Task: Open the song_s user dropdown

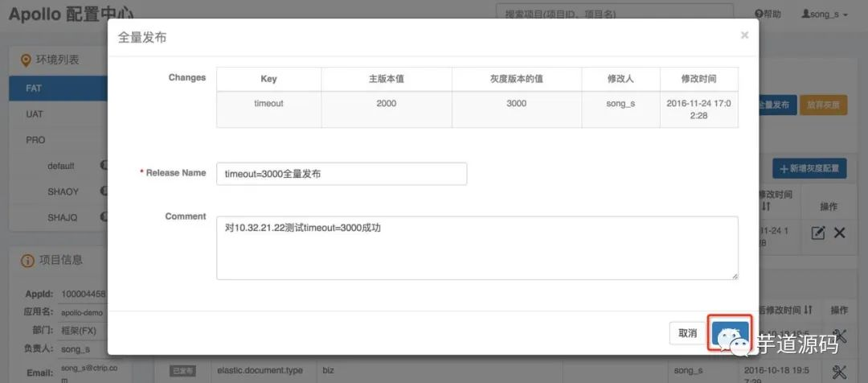Action: pyautogui.click(x=825, y=14)
